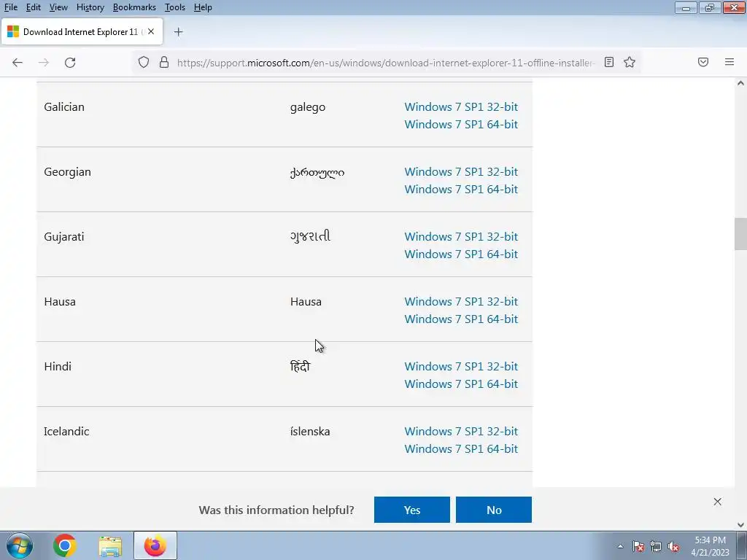Image resolution: width=747 pixels, height=560 pixels.
Task: Answer Yes to the helpfulness question
Action: coord(412,510)
